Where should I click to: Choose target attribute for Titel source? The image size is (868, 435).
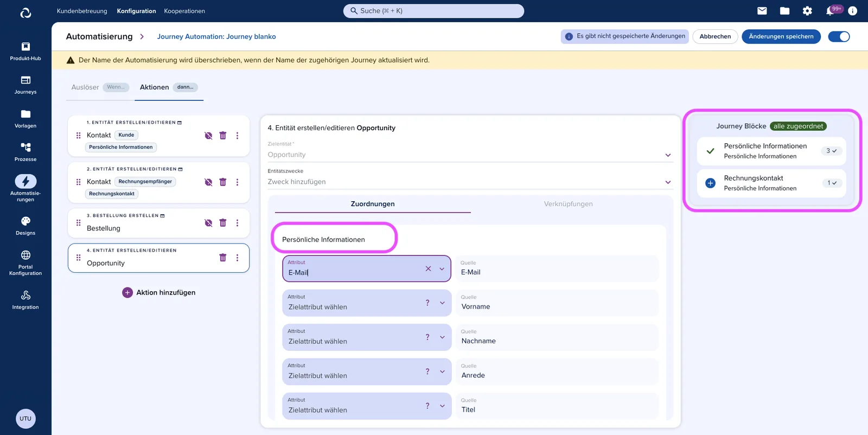click(367, 406)
